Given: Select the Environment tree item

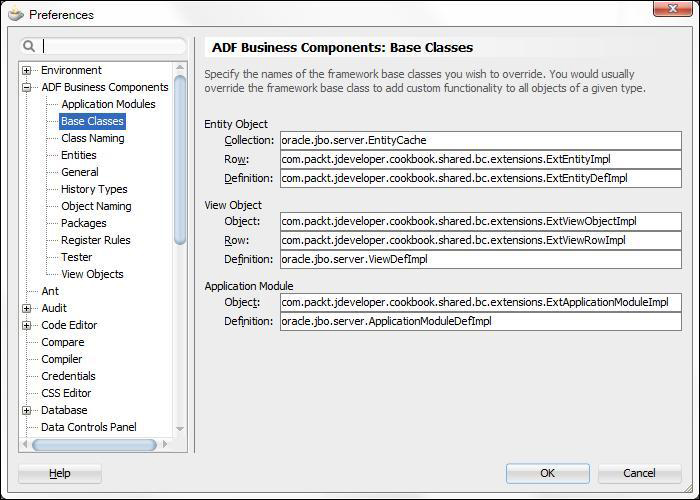Looking at the screenshot, I should (71, 70).
